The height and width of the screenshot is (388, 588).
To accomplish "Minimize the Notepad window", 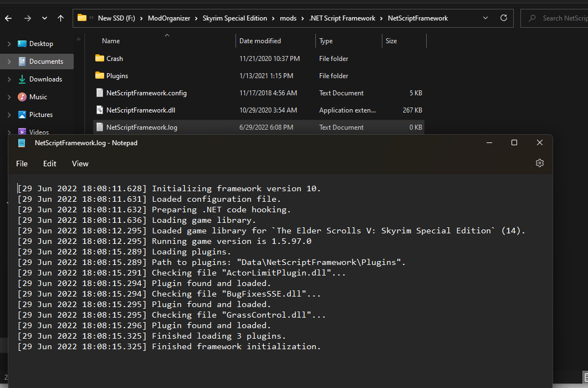I will 489,142.
